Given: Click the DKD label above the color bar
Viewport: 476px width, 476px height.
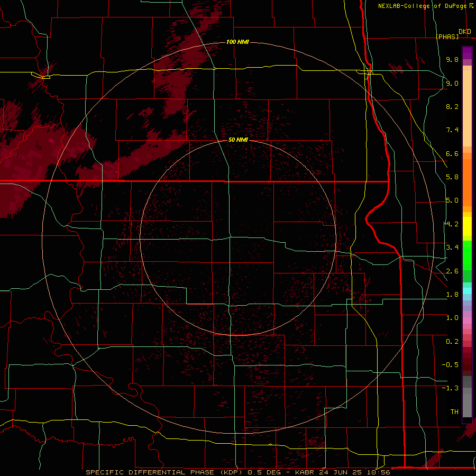Looking at the screenshot, I should tap(465, 32).
